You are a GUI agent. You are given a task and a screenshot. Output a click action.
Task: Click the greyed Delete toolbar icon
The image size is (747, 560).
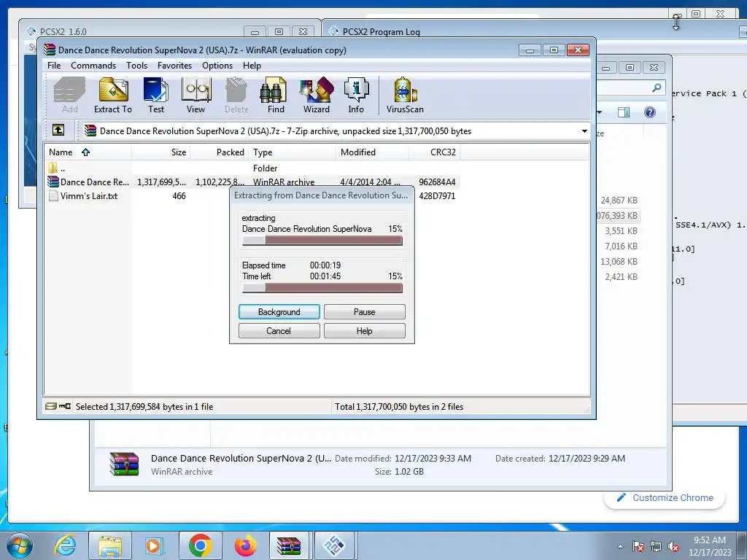pos(236,96)
